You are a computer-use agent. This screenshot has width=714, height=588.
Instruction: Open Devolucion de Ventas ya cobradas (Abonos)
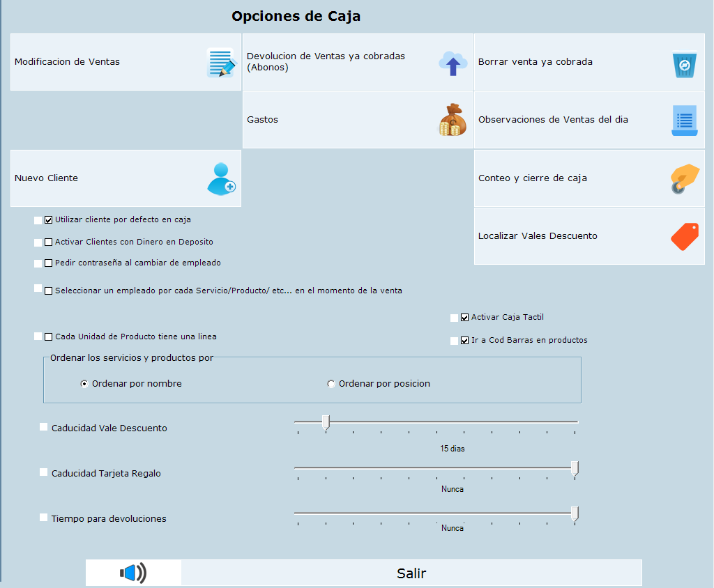(358, 62)
